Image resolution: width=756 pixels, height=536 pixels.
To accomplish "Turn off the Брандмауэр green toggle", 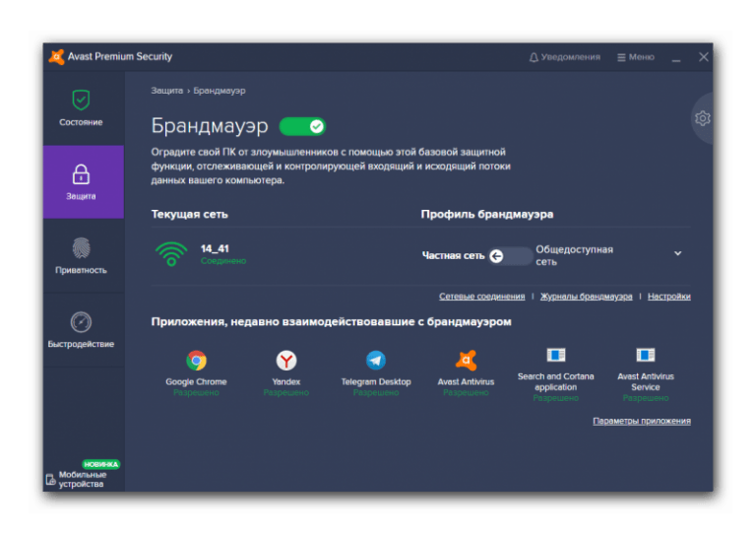I will click(303, 126).
